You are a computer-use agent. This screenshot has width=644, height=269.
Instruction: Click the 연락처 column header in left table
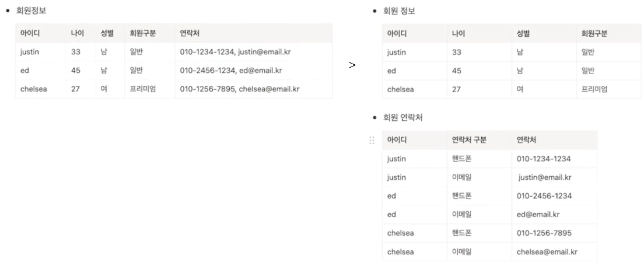pos(253,33)
